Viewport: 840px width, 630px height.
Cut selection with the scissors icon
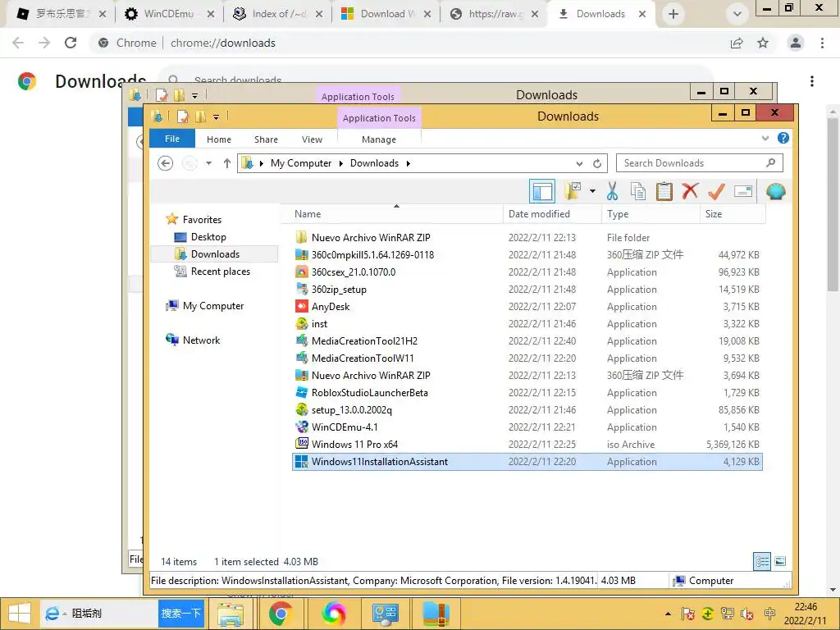tap(612, 190)
